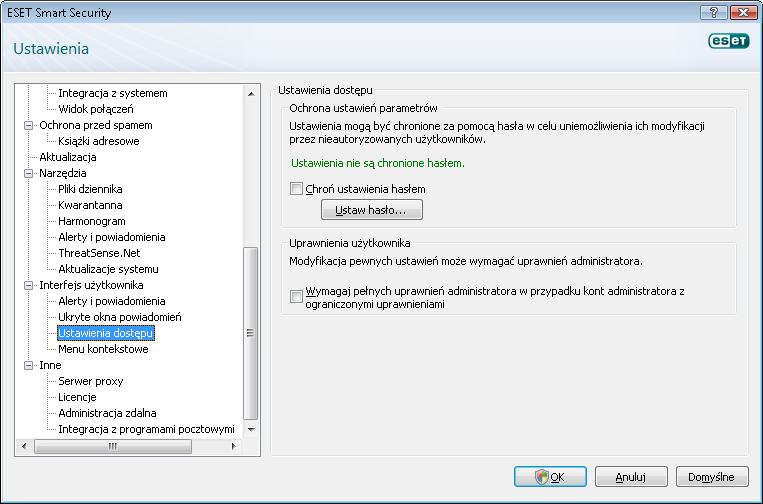The width and height of the screenshot is (763, 504).
Task: Open Serwer proxy settings
Action: pos(91,381)
